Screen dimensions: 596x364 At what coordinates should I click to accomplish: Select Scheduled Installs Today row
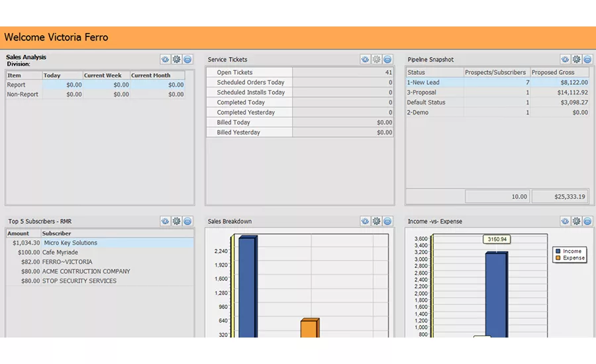299,93
